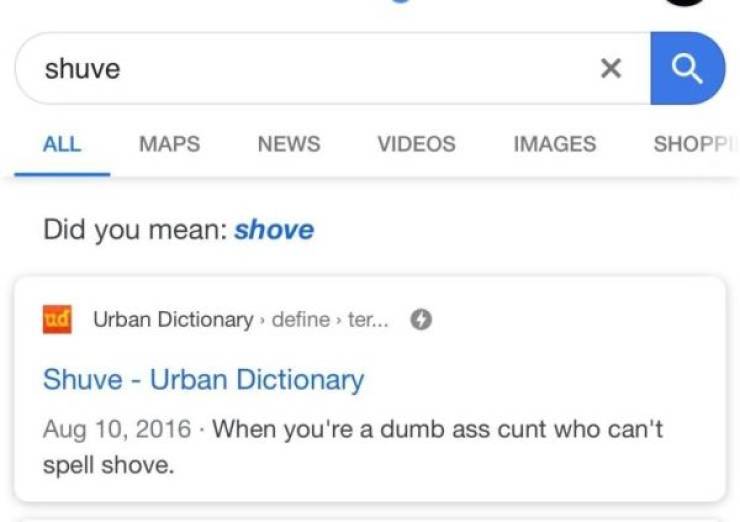Select the ALL results tab
Viewport: 740px width, 522px height.
(x=62, y=144)
